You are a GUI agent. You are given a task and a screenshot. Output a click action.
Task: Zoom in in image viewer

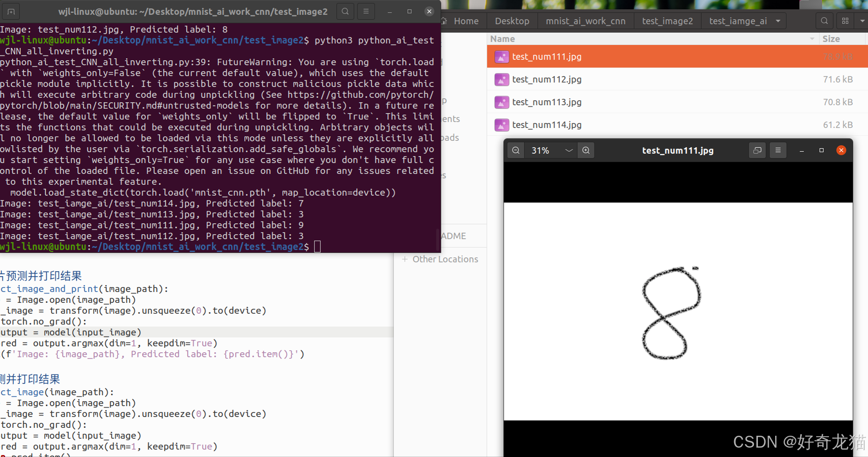pyautogui.click(x=586, y=150)
